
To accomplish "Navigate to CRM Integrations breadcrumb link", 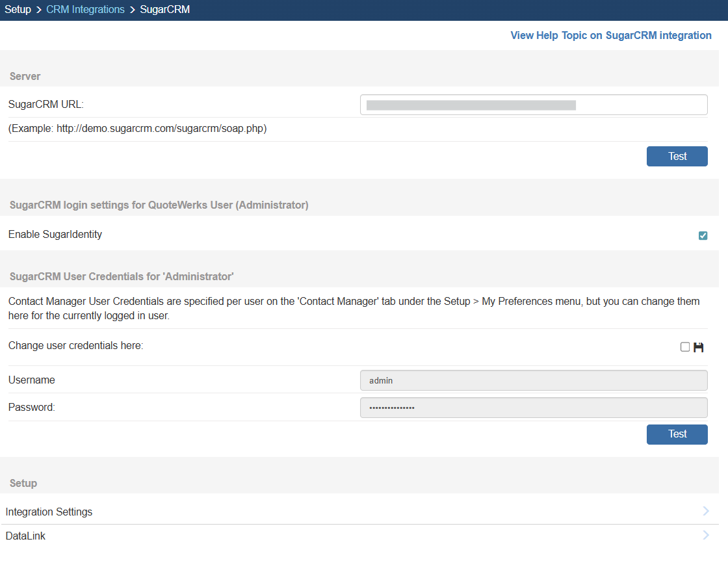I will [x=85, y=10].
